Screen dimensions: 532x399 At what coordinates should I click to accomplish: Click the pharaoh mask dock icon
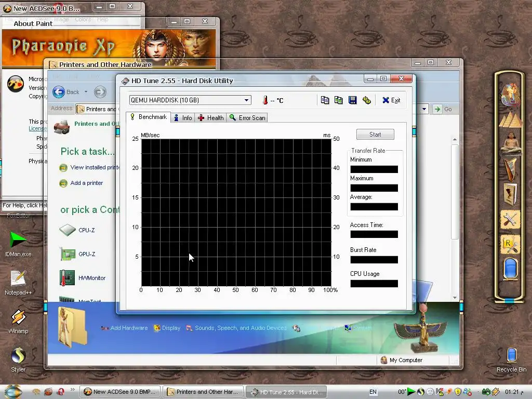[510, 95]
